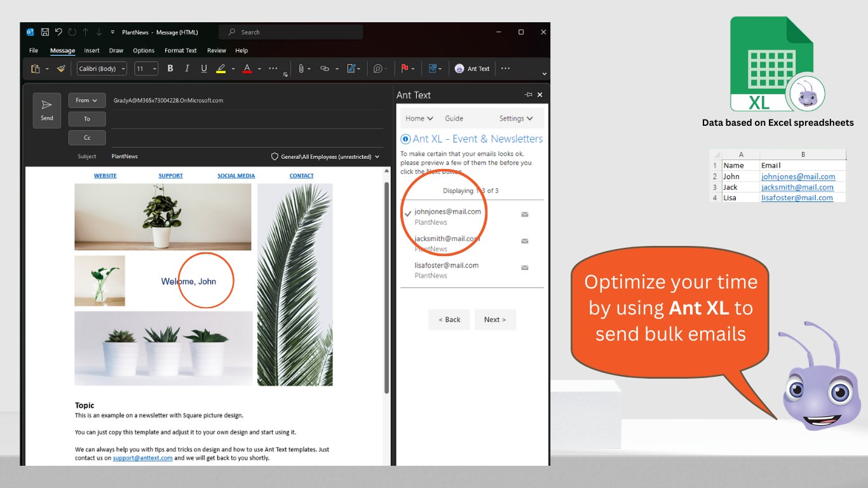Image resolution: width=868 pixels, height=488 pixels.
Task: Click the potted plant image on the shelf
Action: tap(163, 217)
